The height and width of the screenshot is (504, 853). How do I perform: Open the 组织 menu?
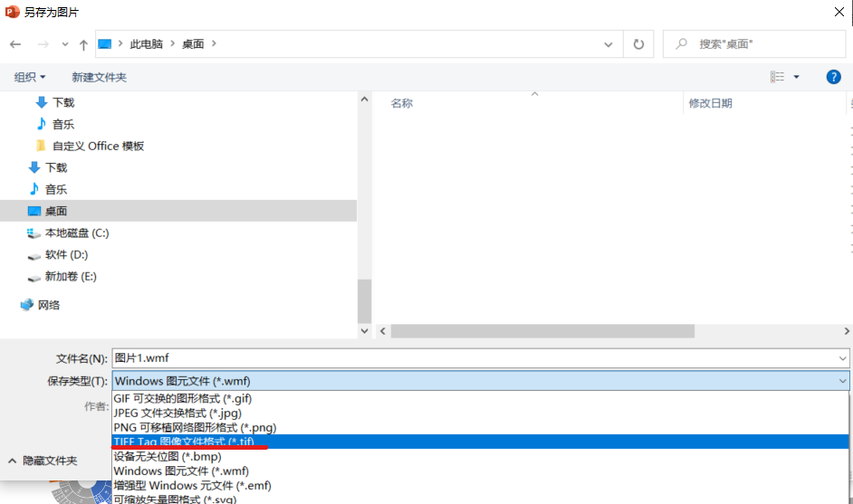pyautogui.click(x=29, y=77)
